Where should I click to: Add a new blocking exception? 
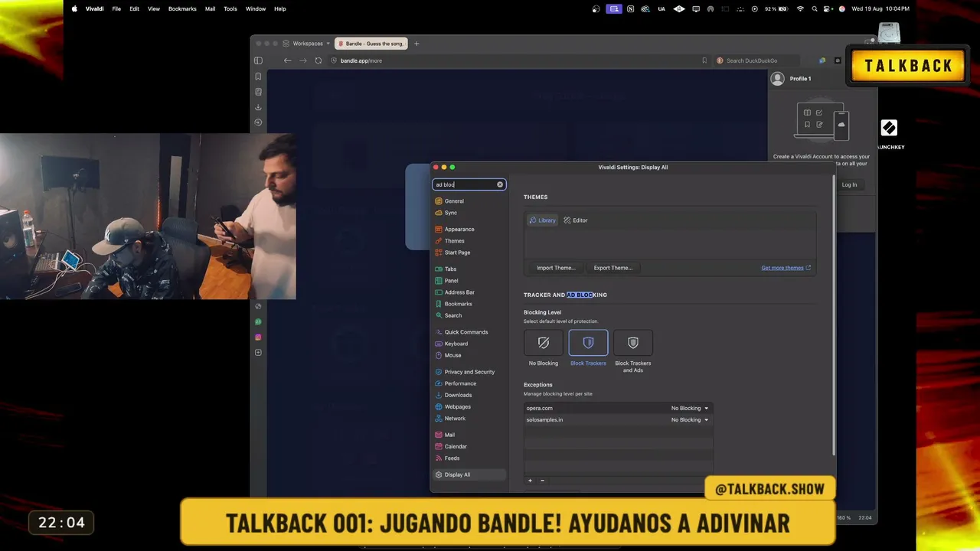click(530, 481)
